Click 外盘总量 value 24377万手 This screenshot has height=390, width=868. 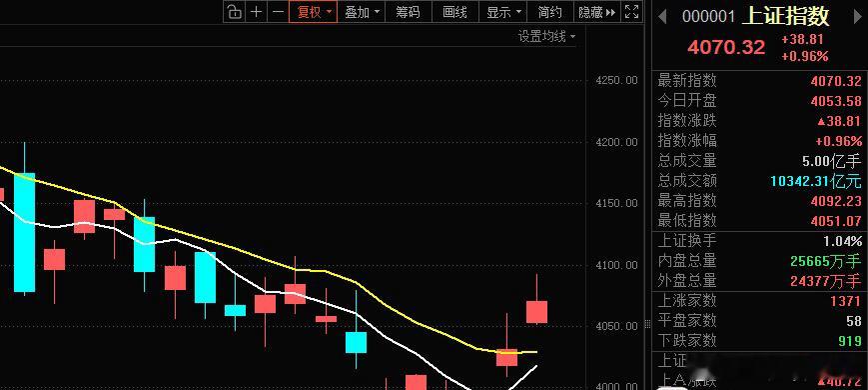825,281
